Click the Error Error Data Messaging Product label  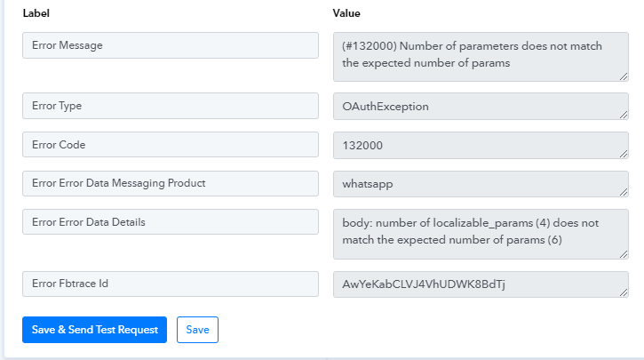click(x=170, y=183)
